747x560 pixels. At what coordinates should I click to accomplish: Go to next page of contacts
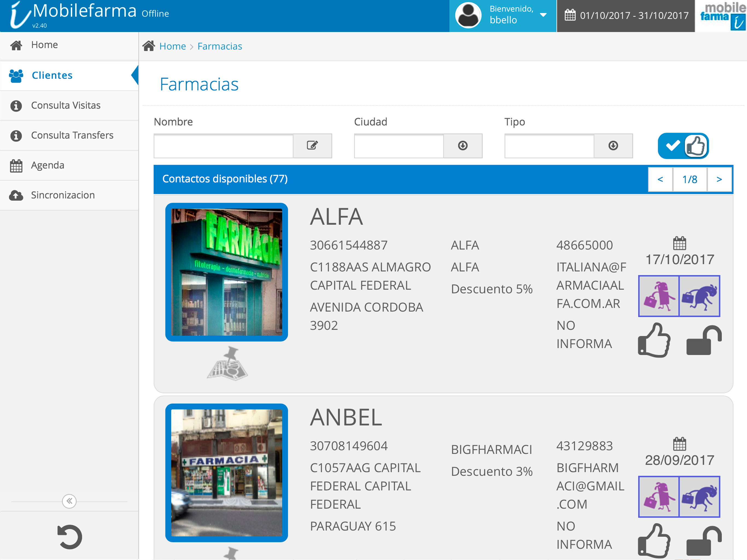[x=719, y=179]
